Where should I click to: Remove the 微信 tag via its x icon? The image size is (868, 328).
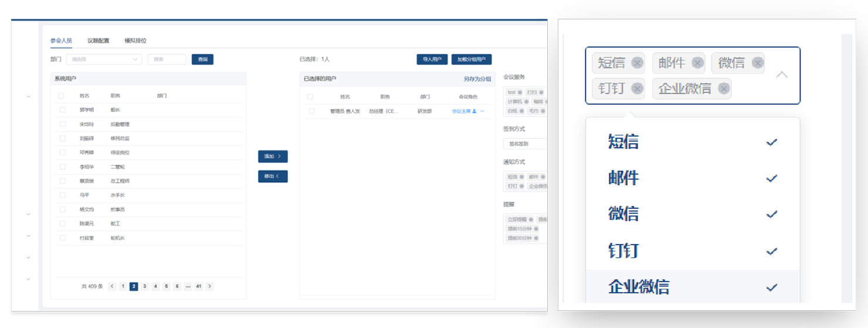coord(758,63)
